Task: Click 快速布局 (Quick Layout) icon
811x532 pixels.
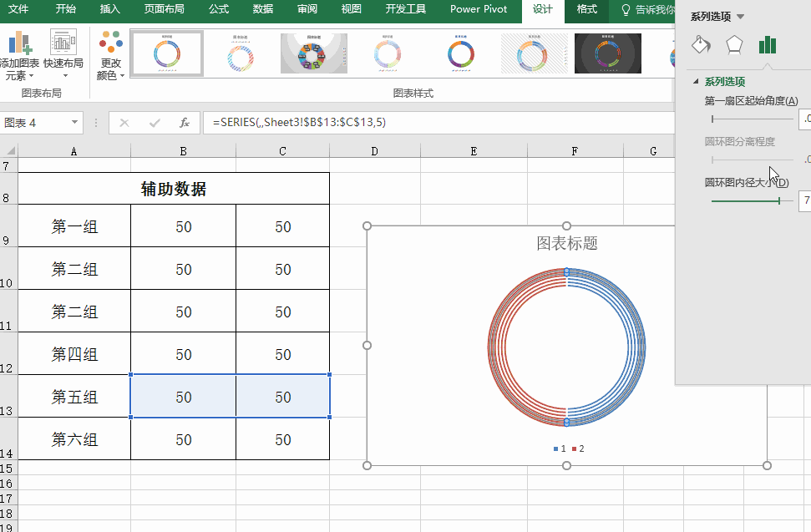Action: (63, 43)
